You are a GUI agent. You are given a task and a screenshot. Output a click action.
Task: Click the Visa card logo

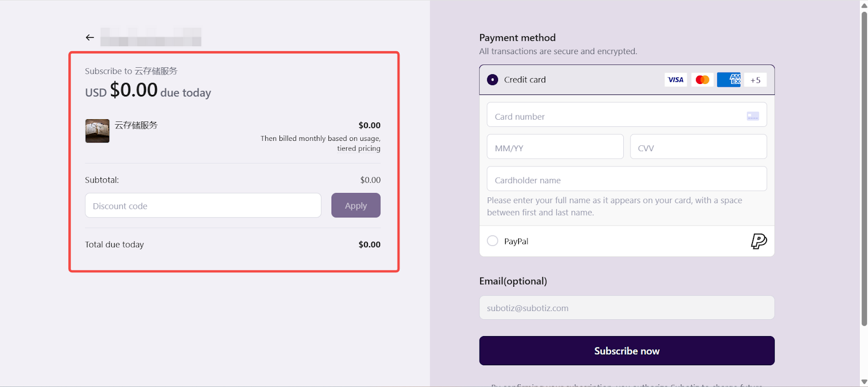675,80
